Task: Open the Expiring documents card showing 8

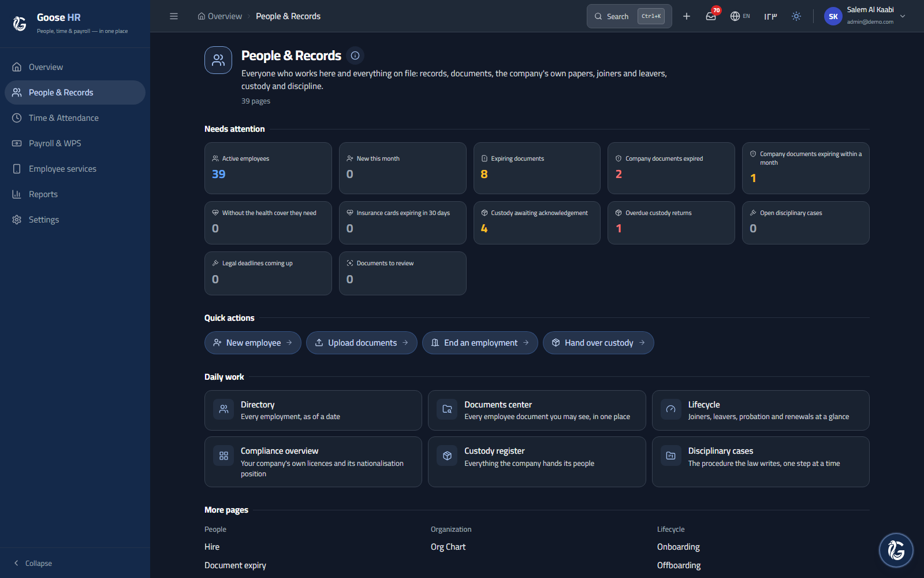Action: pos(536,168)
